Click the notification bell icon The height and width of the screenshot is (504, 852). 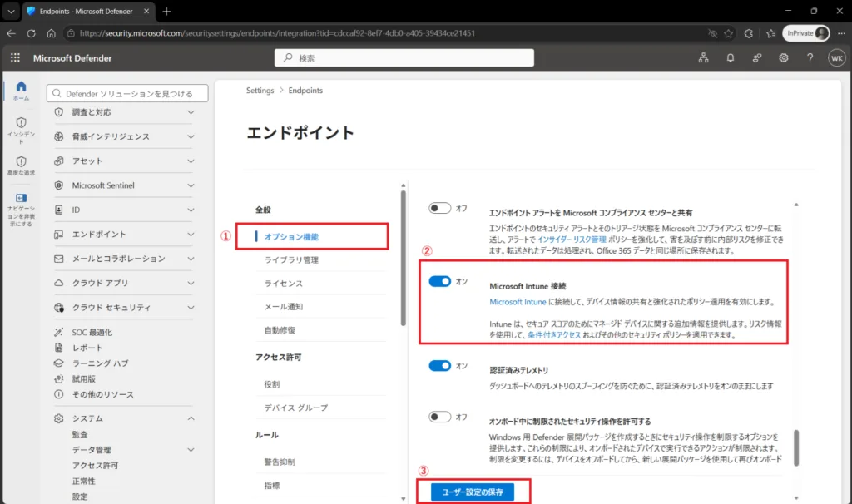coord(731,57)
